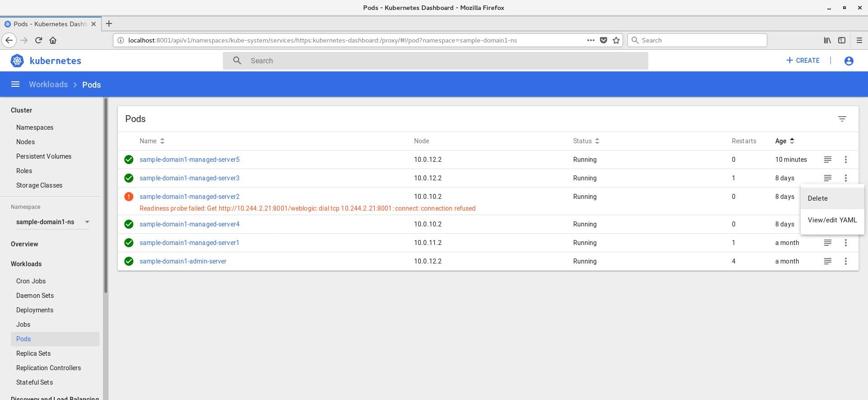This screenshot has width=868, height=400.
Task: Choose View/edit YAML menu option
Action: [832, 220]
